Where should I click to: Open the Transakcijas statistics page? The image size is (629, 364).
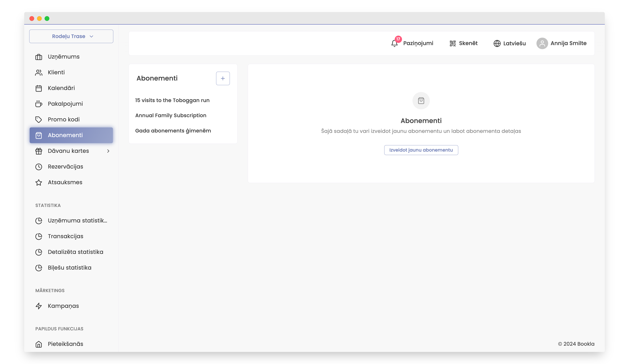pyautogui.click(x=65, y=236)
